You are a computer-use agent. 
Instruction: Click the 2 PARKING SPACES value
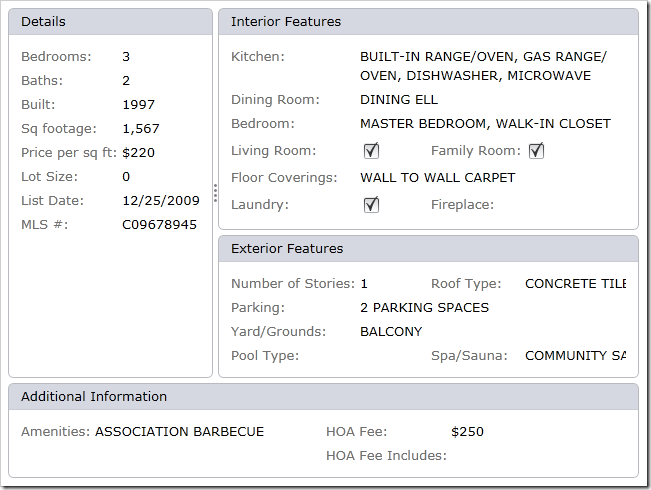(424, 308)
